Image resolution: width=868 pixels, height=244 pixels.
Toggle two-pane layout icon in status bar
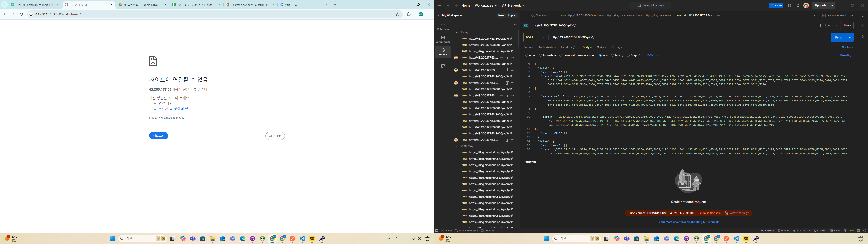pos(858,230)
